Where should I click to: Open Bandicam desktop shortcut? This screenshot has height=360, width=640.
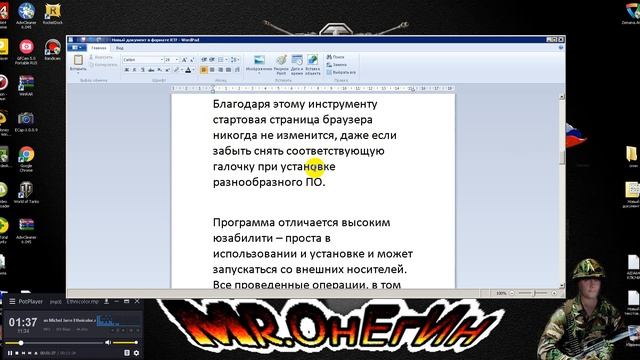click(53, 50)
